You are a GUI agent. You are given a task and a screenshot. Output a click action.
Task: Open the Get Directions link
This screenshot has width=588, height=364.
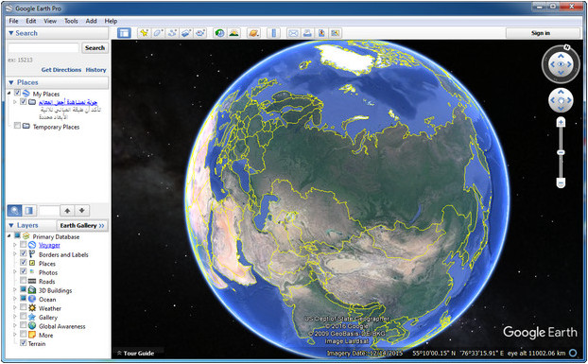(x=61, y=70)
